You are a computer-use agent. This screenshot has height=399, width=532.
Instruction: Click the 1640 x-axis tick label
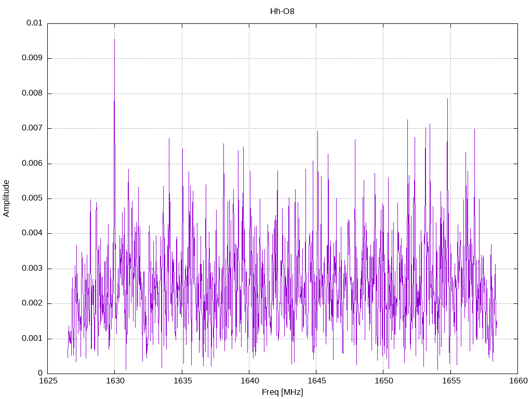point(249,381)
